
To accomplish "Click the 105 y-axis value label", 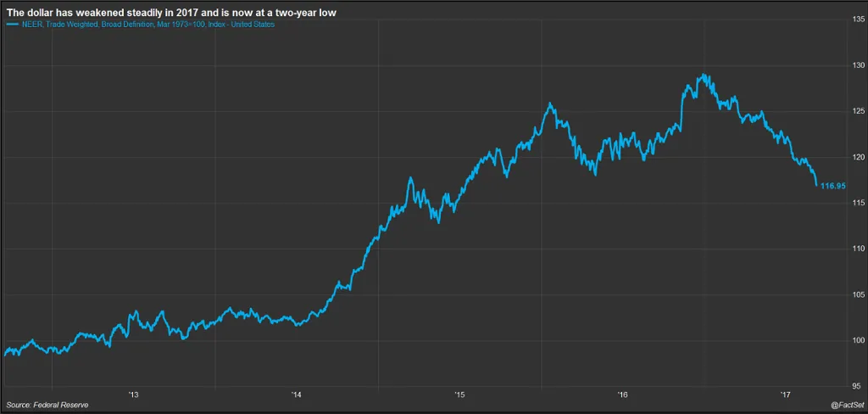I will click(x=858, y=294).
